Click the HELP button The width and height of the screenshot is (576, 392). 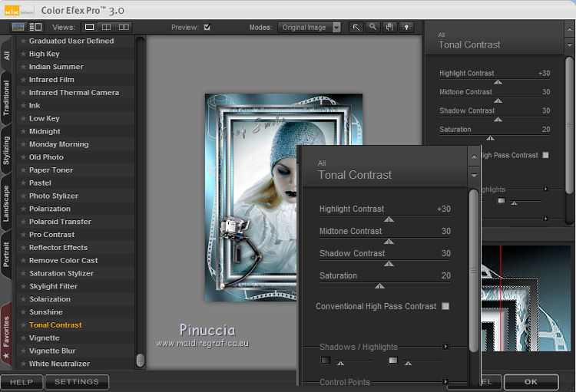21,381
